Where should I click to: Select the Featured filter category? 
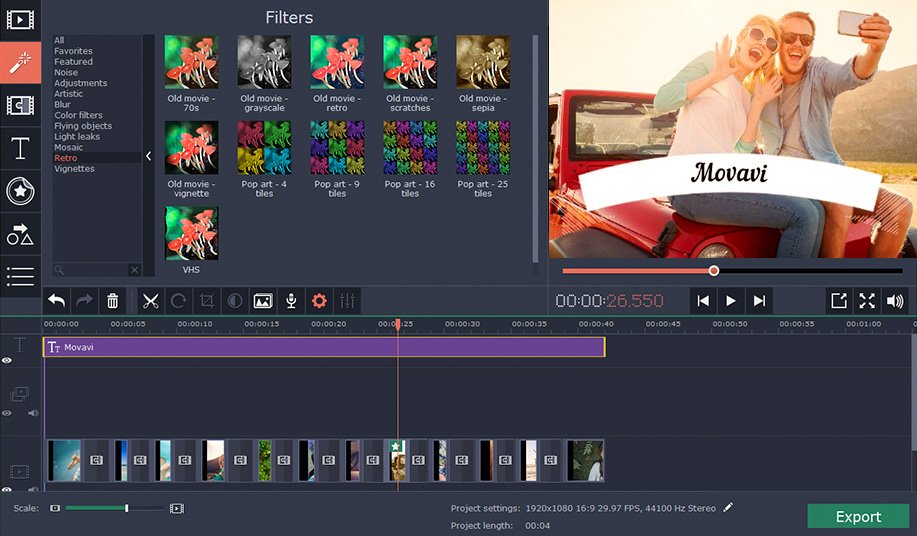coord(73,61)
